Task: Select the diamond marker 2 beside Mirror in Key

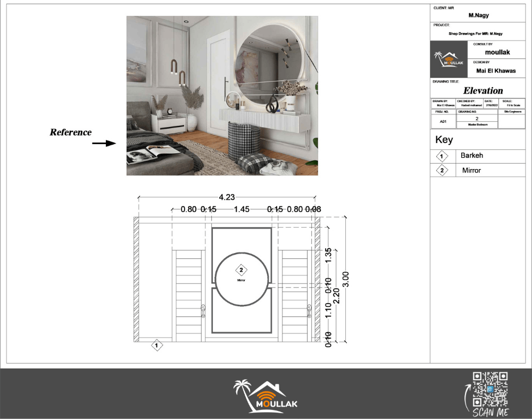Action: [442, 171]
